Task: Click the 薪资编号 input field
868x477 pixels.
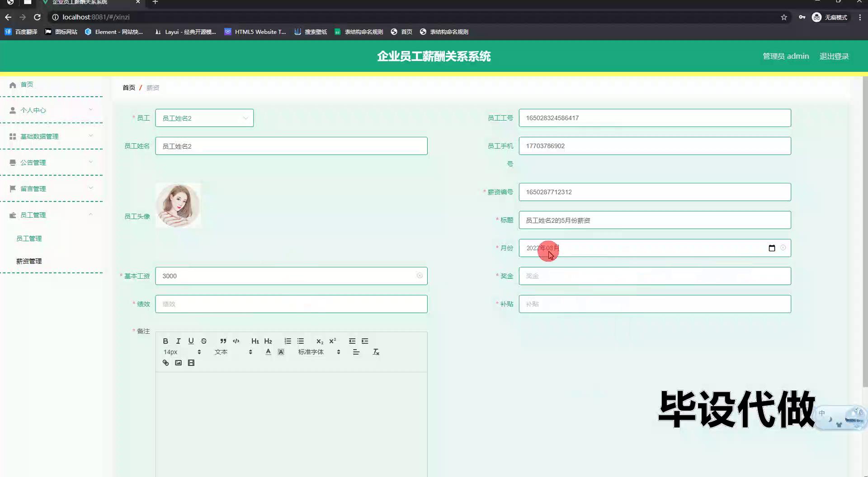Action: point(655,192)
